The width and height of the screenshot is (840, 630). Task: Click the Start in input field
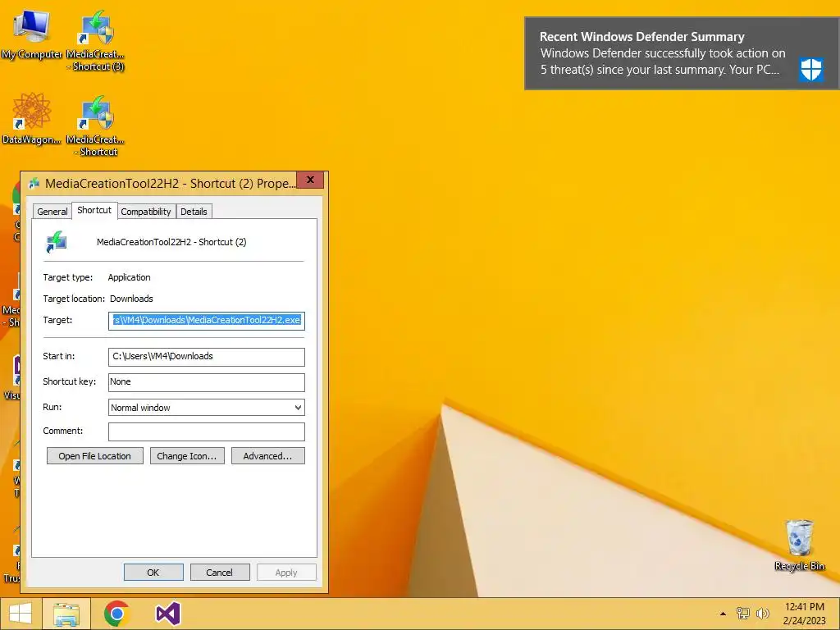[x=206, y=357]
